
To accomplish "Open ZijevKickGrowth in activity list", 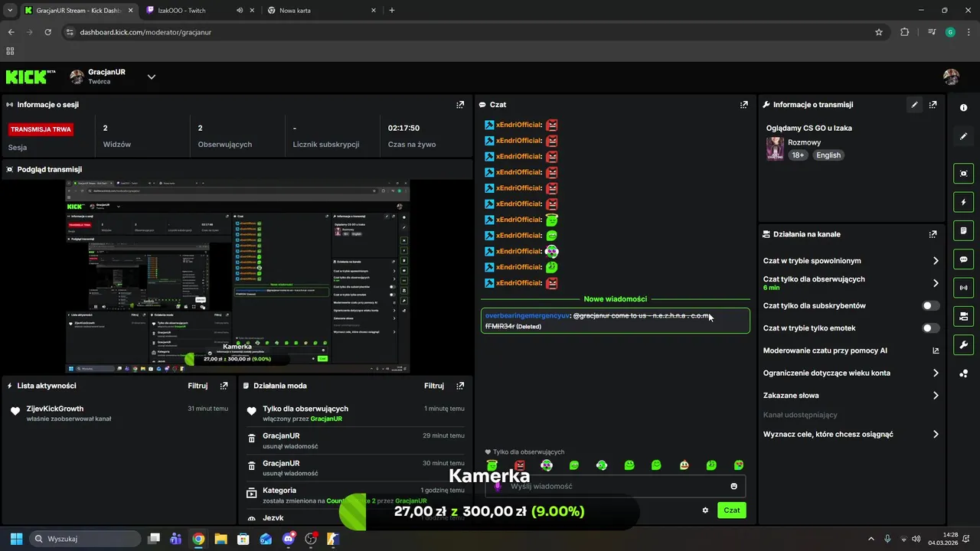I will point(55,409).
